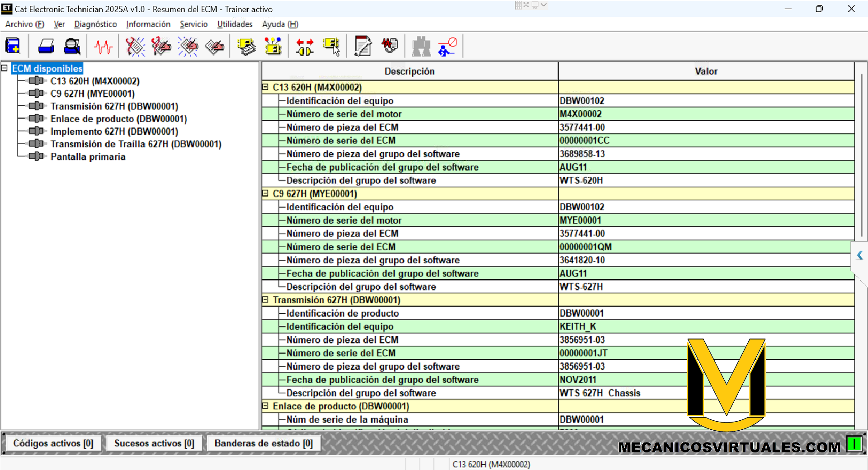Select Implemento 627H (DBW00001) in the tree
The image size is (868, 470).
(x=114, y=132)
